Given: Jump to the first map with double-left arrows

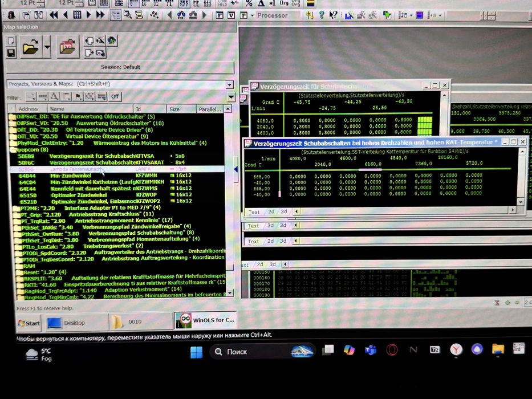Looking at the screenshot, I should click(53, 15).
